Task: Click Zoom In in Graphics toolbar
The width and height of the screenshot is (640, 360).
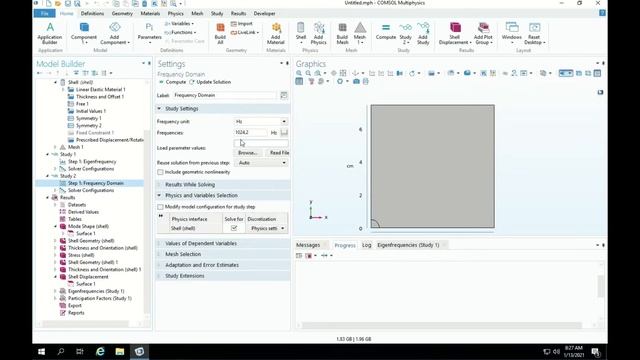Action: tap(299, 73)
